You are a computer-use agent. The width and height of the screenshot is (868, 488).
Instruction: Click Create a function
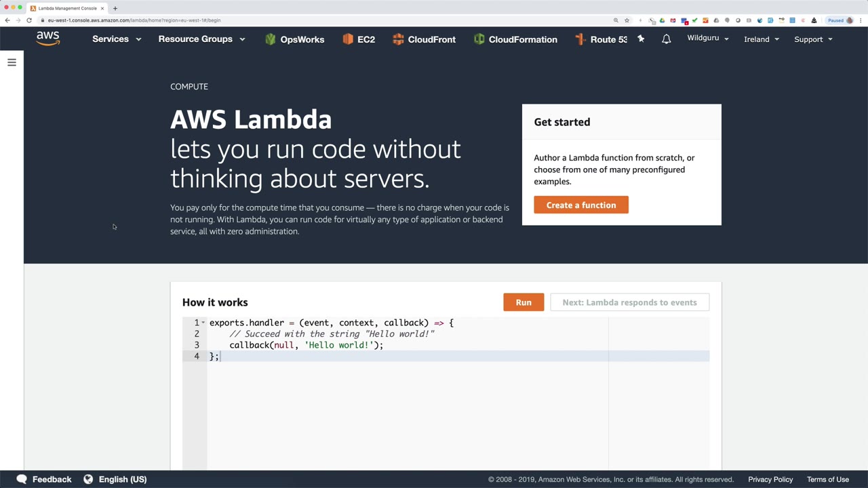coord(581,205)
